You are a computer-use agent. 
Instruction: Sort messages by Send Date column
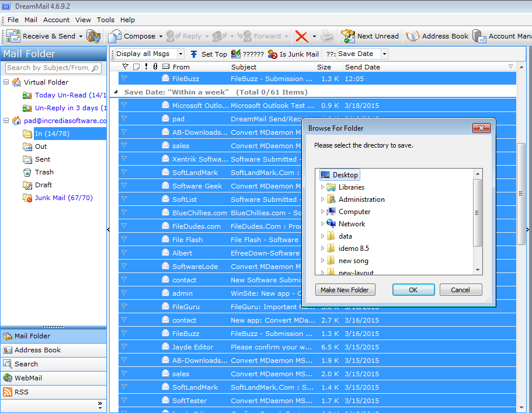pos(429,66)
